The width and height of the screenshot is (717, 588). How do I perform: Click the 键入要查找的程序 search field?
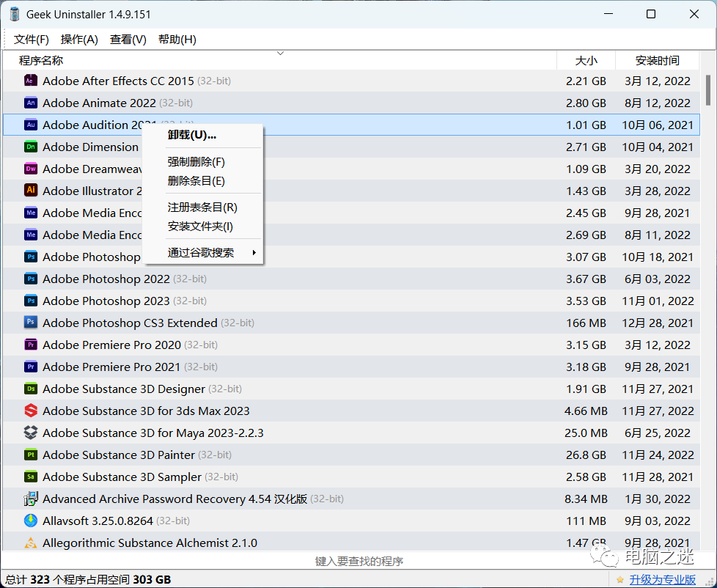[x=358, y=561]
